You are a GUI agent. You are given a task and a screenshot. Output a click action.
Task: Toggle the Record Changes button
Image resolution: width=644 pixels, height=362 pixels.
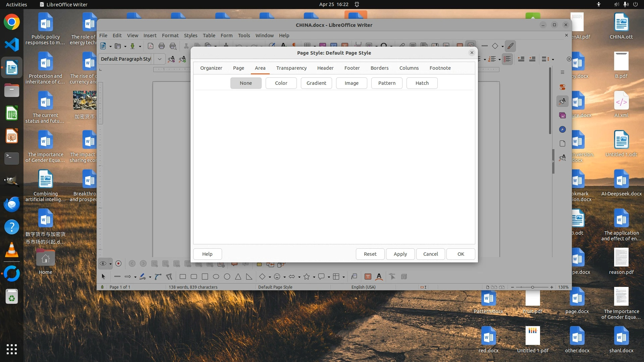coord(118,263)
